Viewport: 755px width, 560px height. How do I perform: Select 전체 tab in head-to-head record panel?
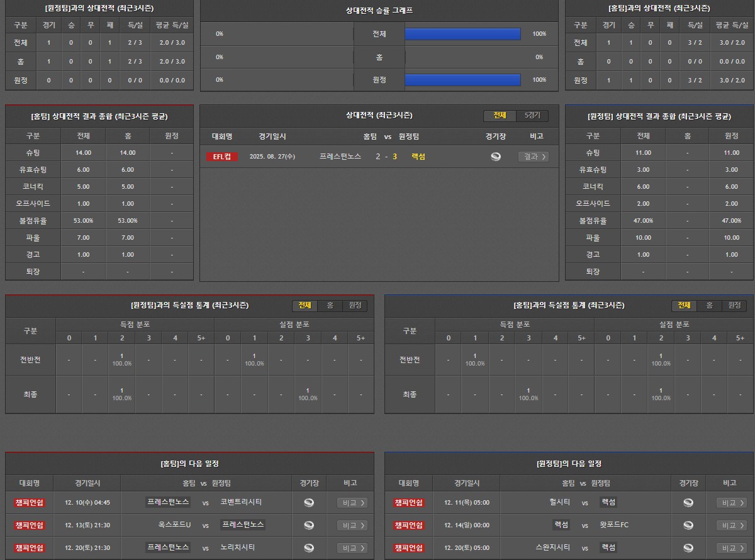coord(500,116)
